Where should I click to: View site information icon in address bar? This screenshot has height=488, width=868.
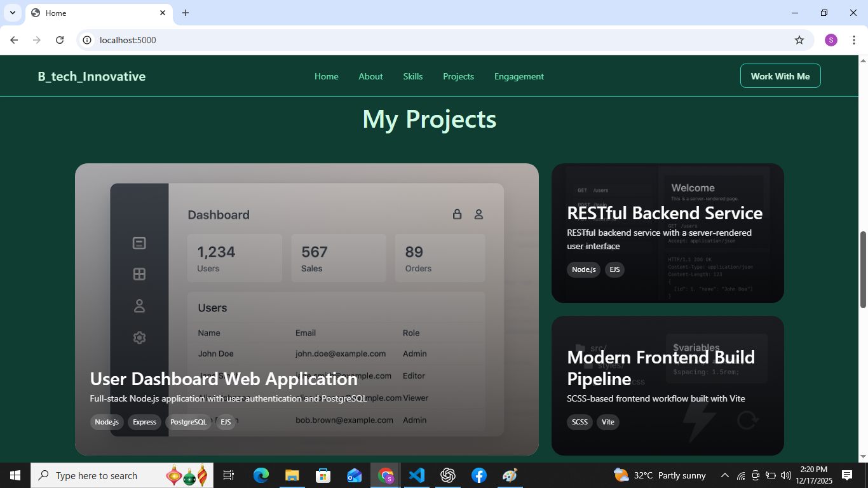pyautogui.click(x=88, y=40)
